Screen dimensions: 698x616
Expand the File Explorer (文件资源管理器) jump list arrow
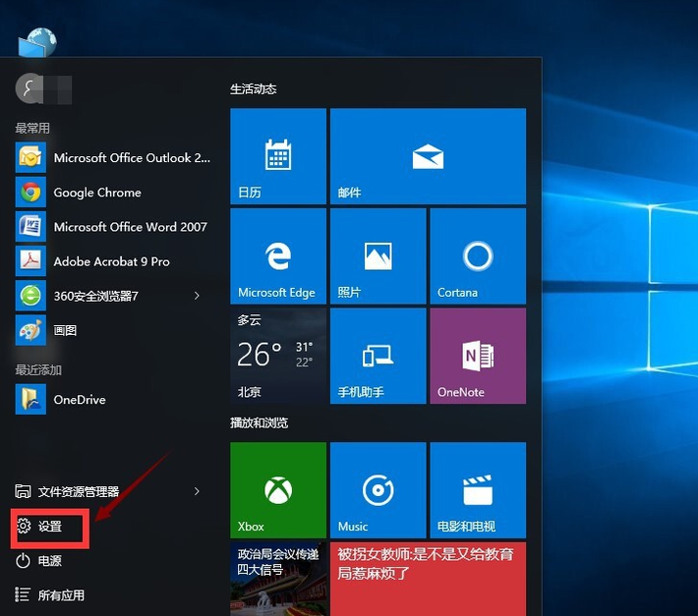pyautogui.click(x=197, y=491)
